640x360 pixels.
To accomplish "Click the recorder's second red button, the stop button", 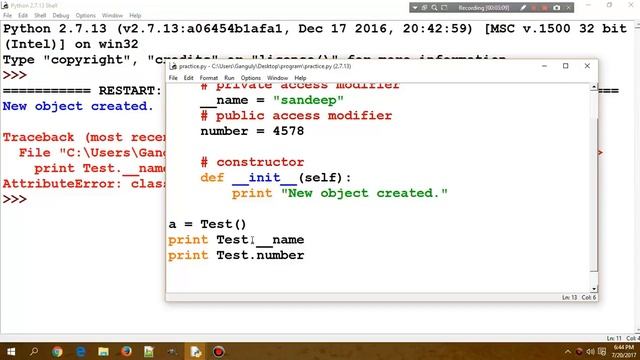I will point(544,8).
